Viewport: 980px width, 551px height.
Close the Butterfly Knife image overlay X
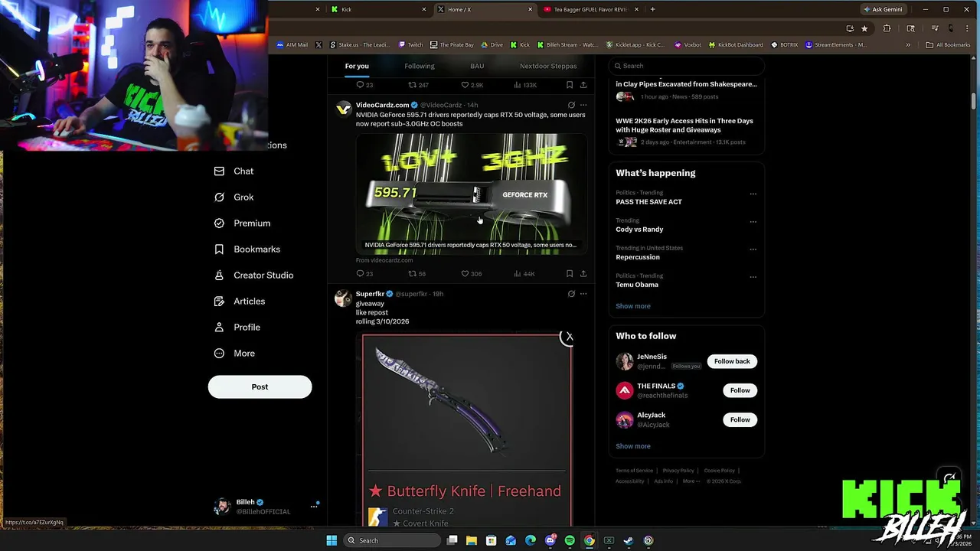pos(568,337)
